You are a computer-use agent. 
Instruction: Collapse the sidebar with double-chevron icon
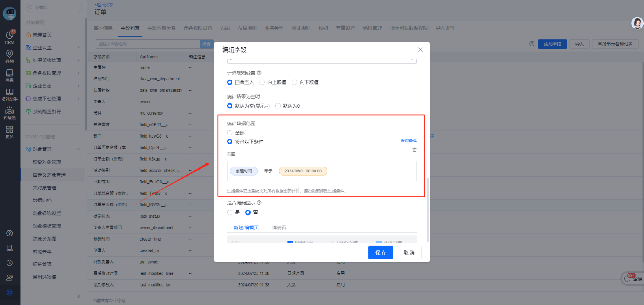point(78,296)
